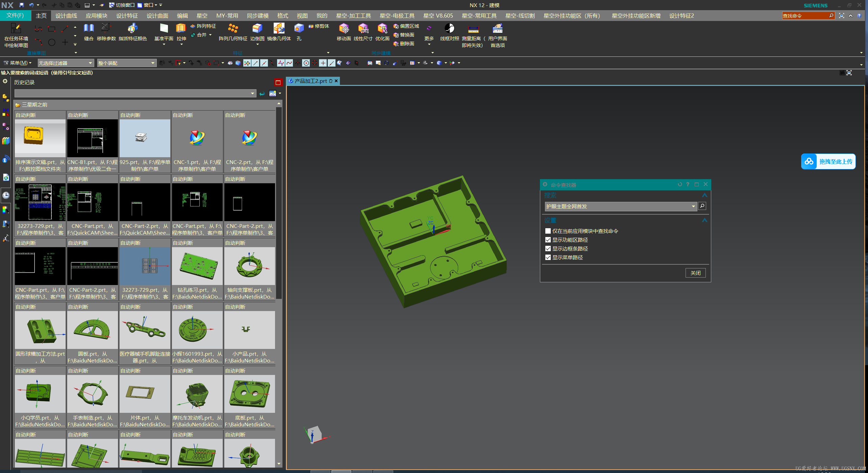Collapse the 设置 section in command finder

click(x=704, y=220)
